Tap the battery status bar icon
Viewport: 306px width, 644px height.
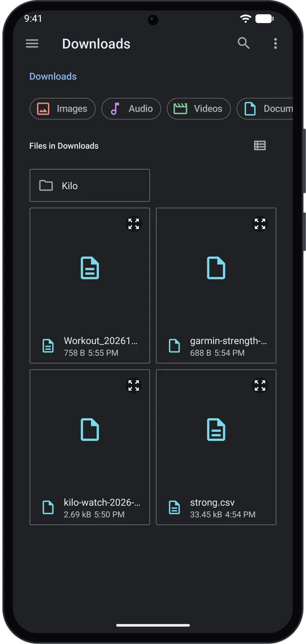[264, 19]
